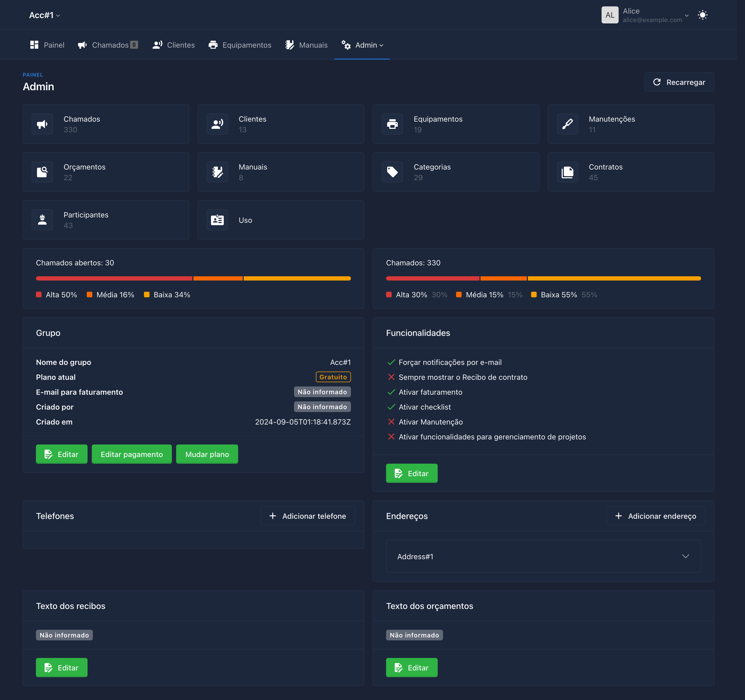The image size is (745, 700).
Task: Open the Clientes nav tab
Action: click(x=173, y=45)
